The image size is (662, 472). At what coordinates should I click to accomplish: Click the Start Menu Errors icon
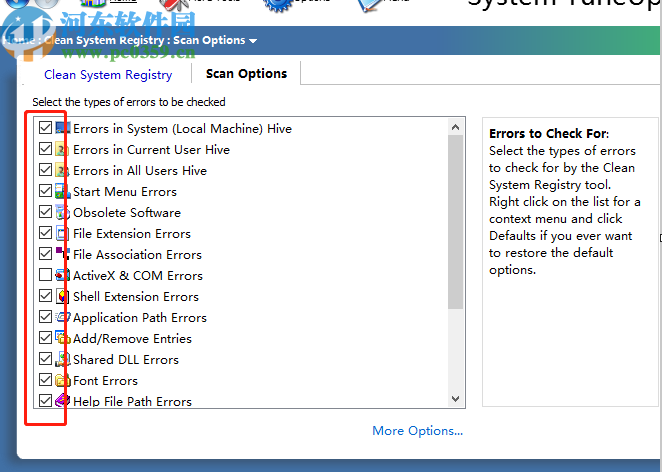coord(62,191)
